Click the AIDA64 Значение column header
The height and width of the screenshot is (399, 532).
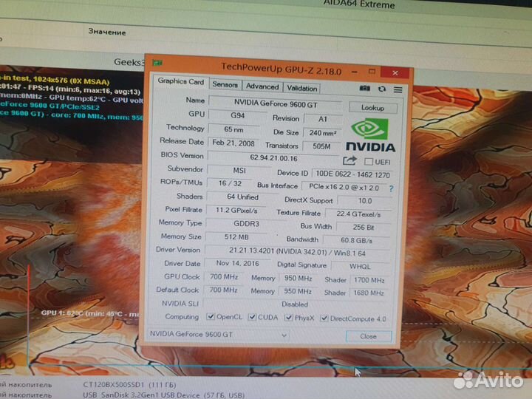point(107,33)
